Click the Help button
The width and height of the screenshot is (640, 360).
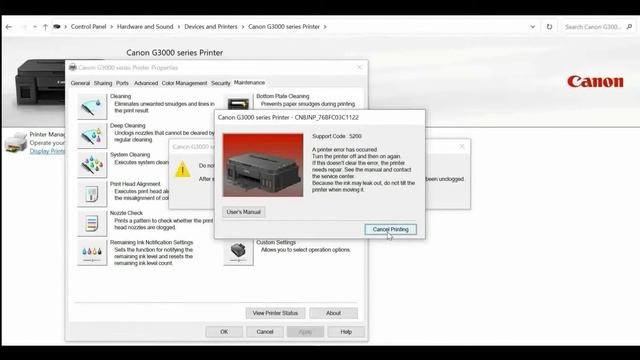coord(346,332)
